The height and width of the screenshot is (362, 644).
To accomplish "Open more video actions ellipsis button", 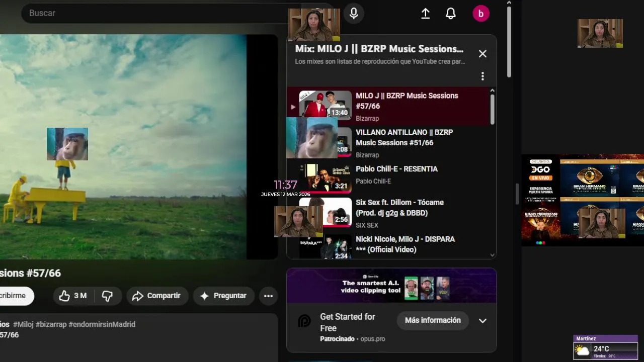I will coord(269,296).
